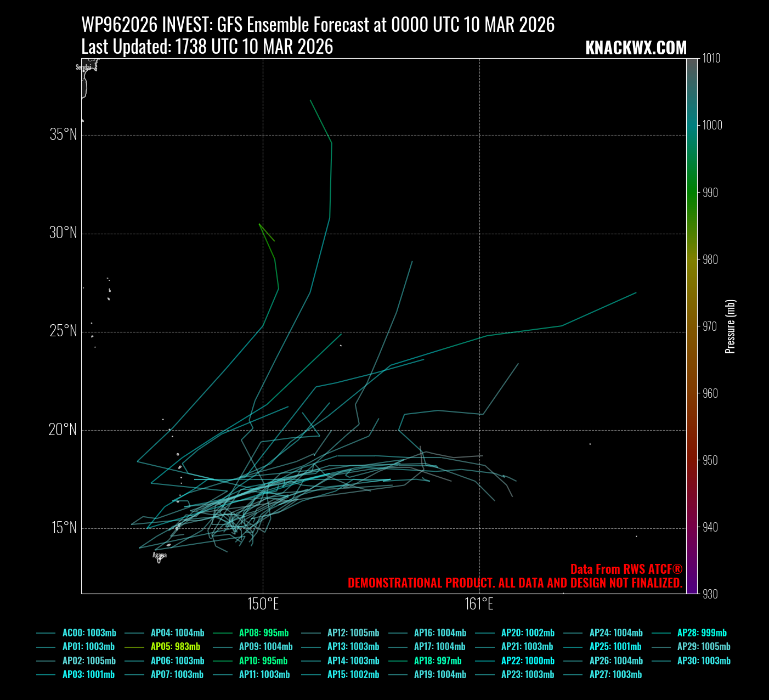Image resolution: width=769 pixels, height=700 pixels.
Task: Click the 150°E longitude axis label
Action: pos(263,604)
